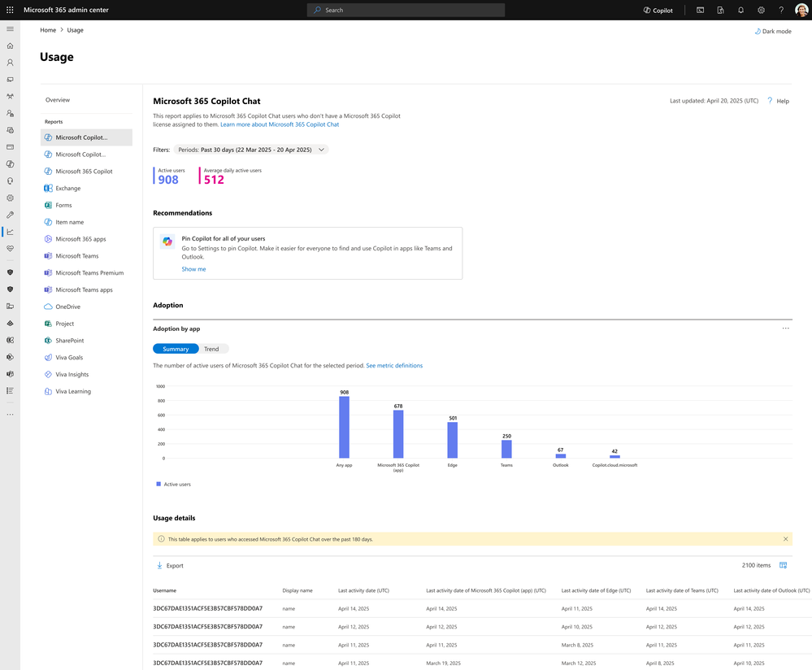The height and width of the screenshot is (670, 812).
Task: Click the Microsoft 365 Copilot (app) bar
Action: tap(398, 434)
